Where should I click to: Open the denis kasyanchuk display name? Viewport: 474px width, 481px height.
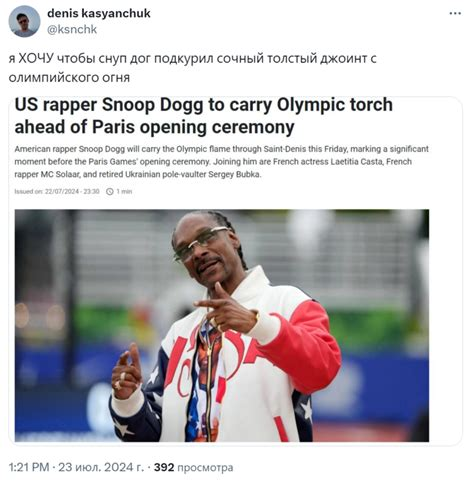click(x=99, y=14)
